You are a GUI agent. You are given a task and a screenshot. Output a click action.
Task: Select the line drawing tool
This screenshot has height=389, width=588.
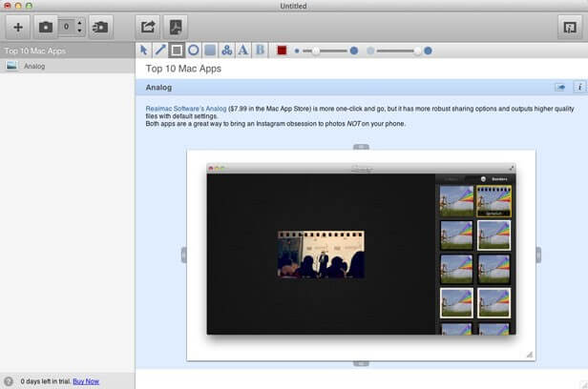pyautogui.click(x=160, y=51)
